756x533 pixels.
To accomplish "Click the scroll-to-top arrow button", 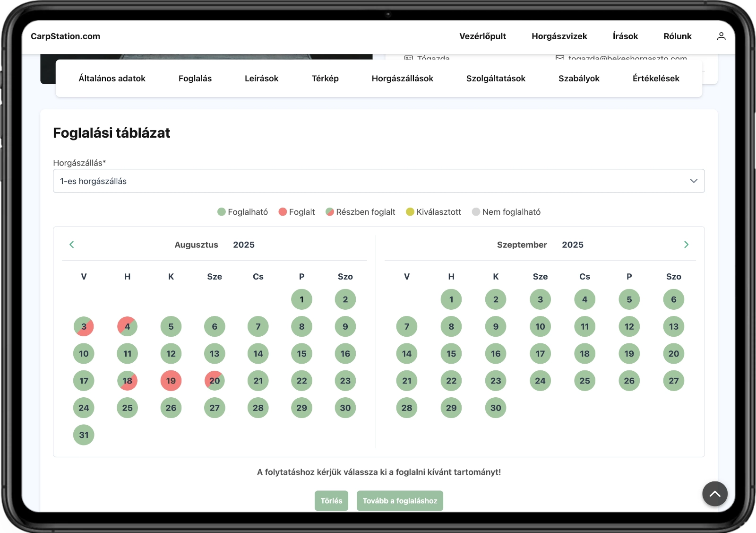I will [x=715, y=494].
